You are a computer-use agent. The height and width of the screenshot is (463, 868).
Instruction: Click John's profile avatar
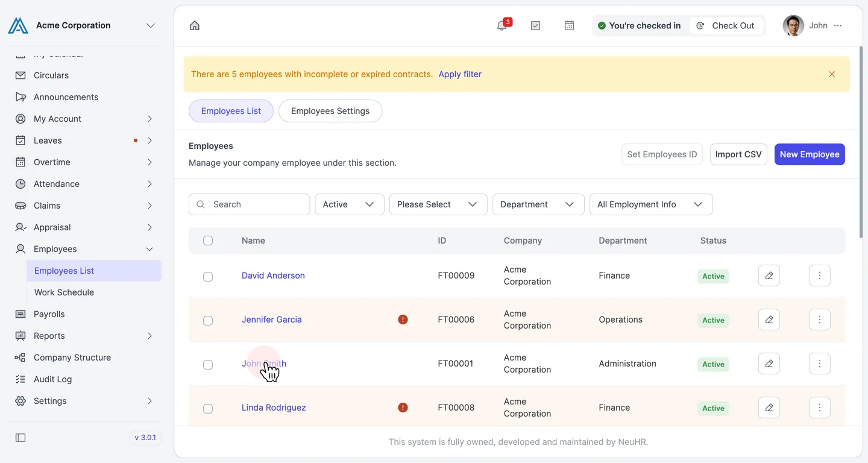793,25
